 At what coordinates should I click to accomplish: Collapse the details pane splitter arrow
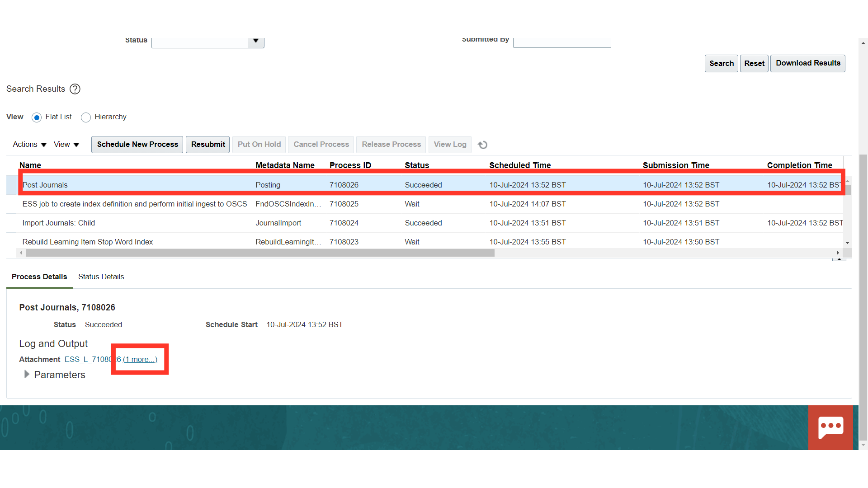point(839,259)
